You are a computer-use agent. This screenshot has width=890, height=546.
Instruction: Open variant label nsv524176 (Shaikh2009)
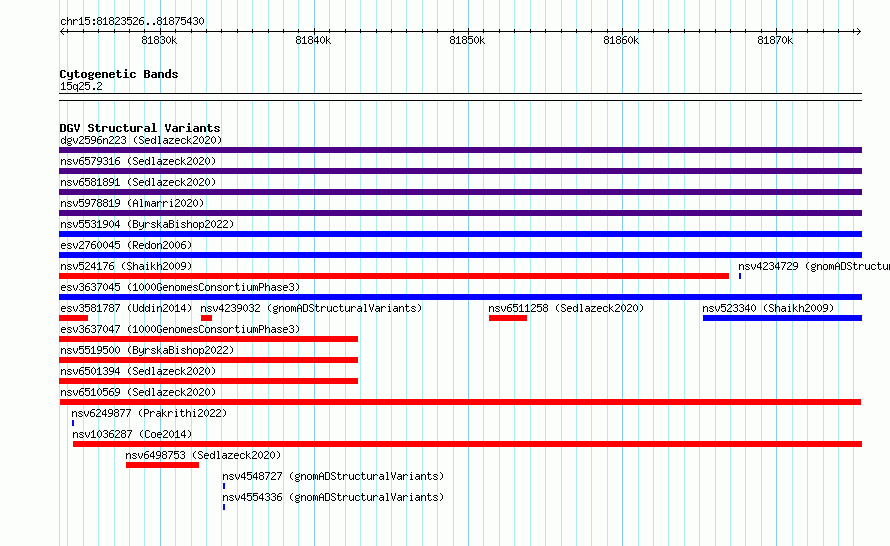(126, 266)
